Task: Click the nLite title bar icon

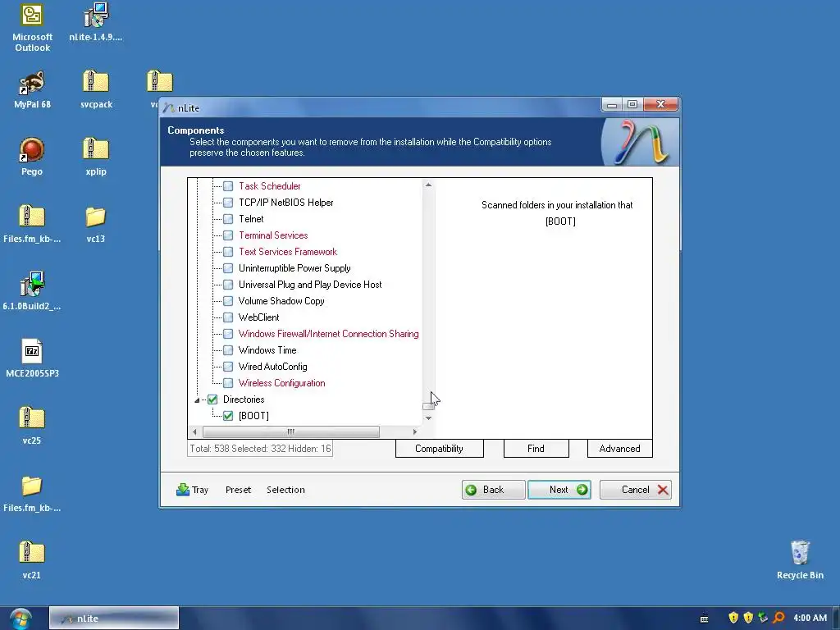Action: coord(169,107)
